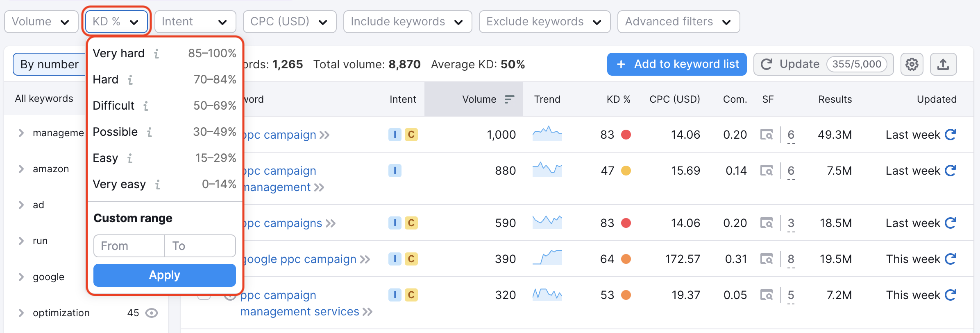Click the info icon next to Easy
The height and width of the screenshot is (333, 980).
130,158
